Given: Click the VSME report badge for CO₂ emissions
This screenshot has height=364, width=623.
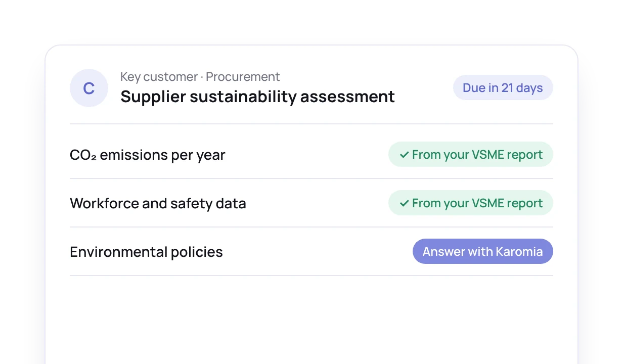Looking at the screenshot, I should 471,154.
